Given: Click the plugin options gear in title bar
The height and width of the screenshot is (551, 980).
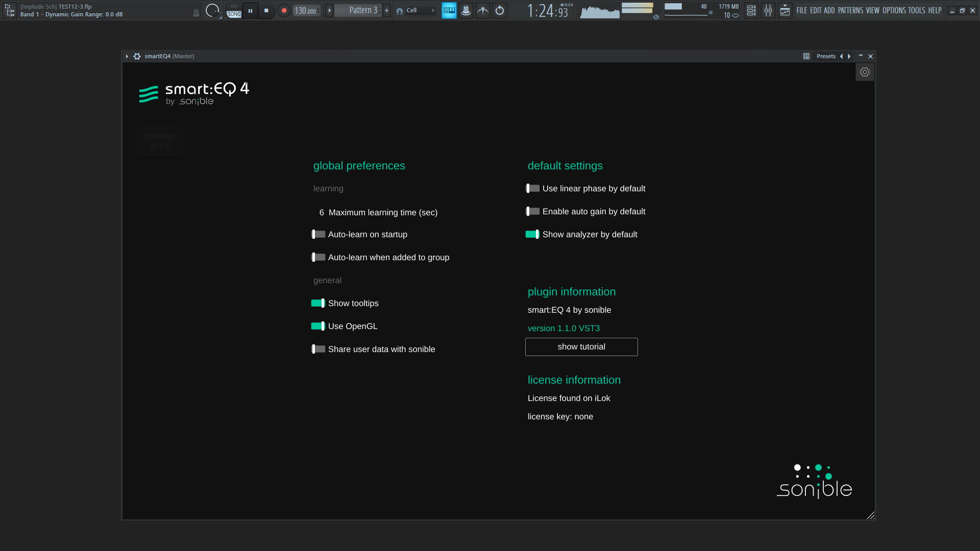Looking at the screenshot, I should pyautogui.click(x=137, y=56).
